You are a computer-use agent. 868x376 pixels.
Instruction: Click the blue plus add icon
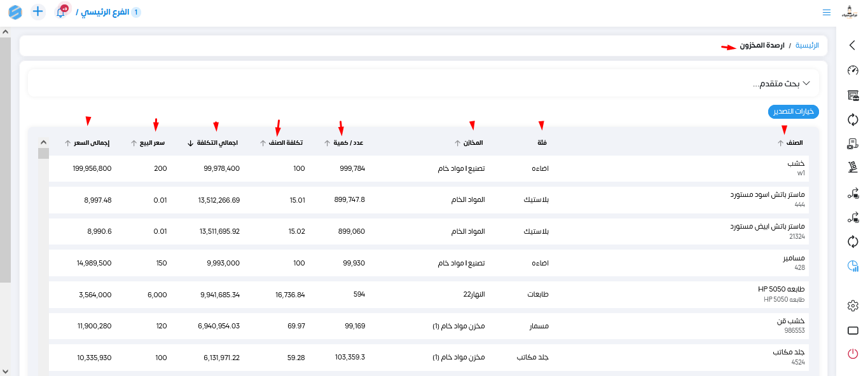coord(38,12)
